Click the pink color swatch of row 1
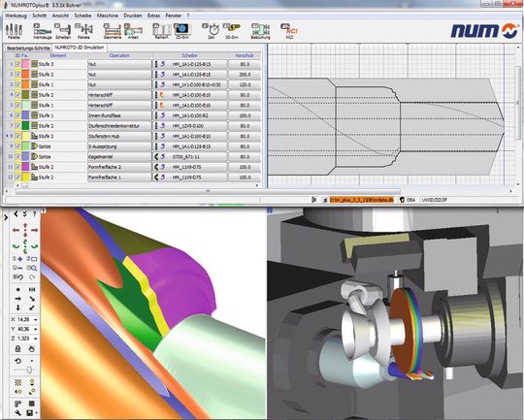 pos(26,64)
